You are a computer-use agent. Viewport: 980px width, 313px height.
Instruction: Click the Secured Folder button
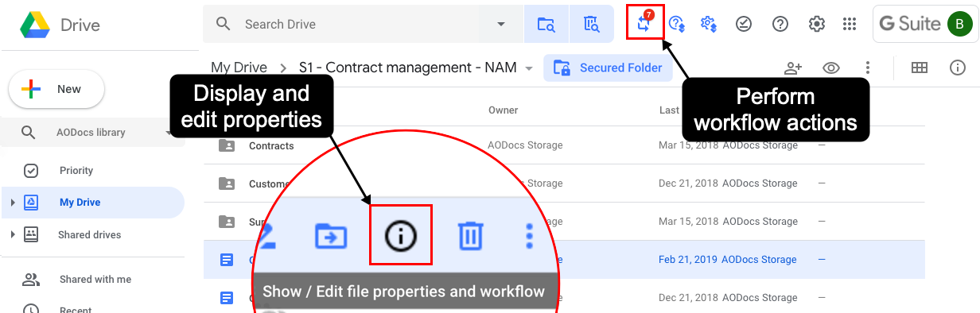[x=609, y=68]
